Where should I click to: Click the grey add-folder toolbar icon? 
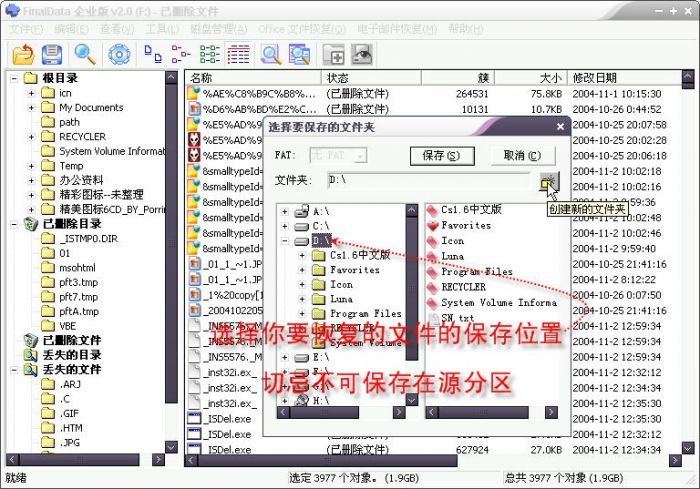click(333, 54)
